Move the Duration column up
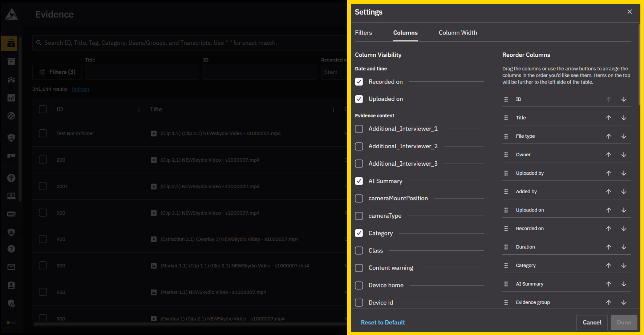The width and height of the screenshot is (644, 335). [x=608, y=247]
